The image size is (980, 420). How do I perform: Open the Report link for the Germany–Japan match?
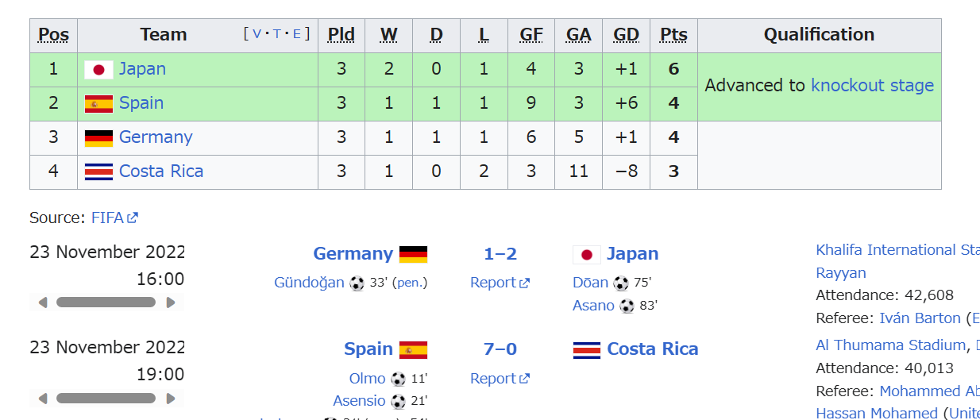493,283
